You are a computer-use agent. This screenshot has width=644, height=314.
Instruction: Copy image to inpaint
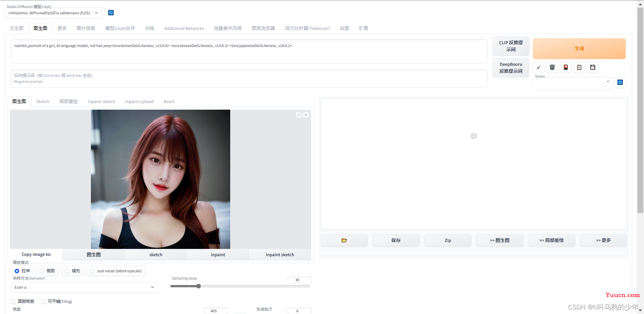point(218,255)
